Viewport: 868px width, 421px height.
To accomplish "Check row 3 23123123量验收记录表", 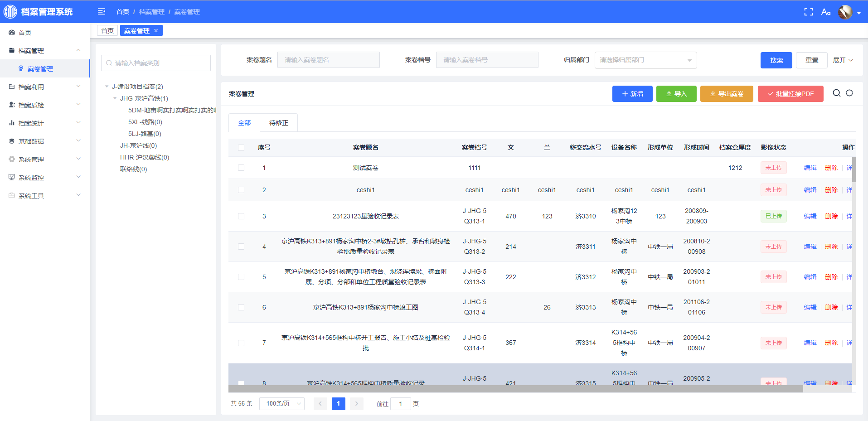I will tap(241, 216).
